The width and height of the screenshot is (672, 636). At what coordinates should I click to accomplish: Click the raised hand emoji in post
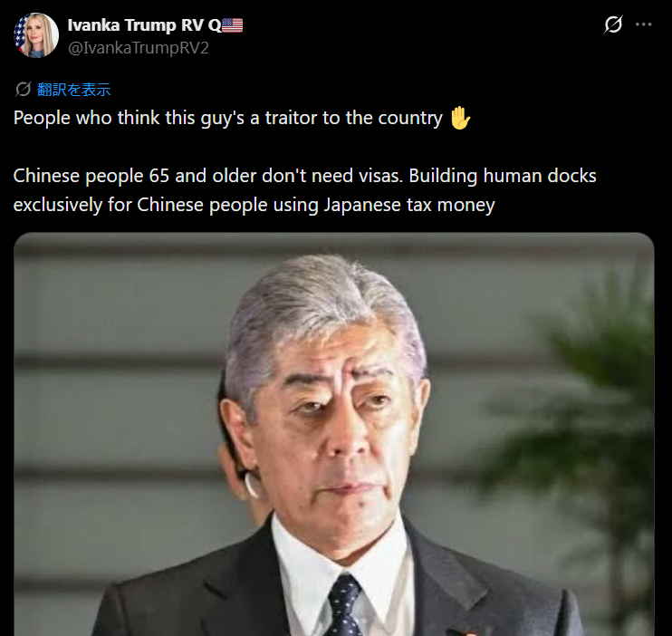460,118
